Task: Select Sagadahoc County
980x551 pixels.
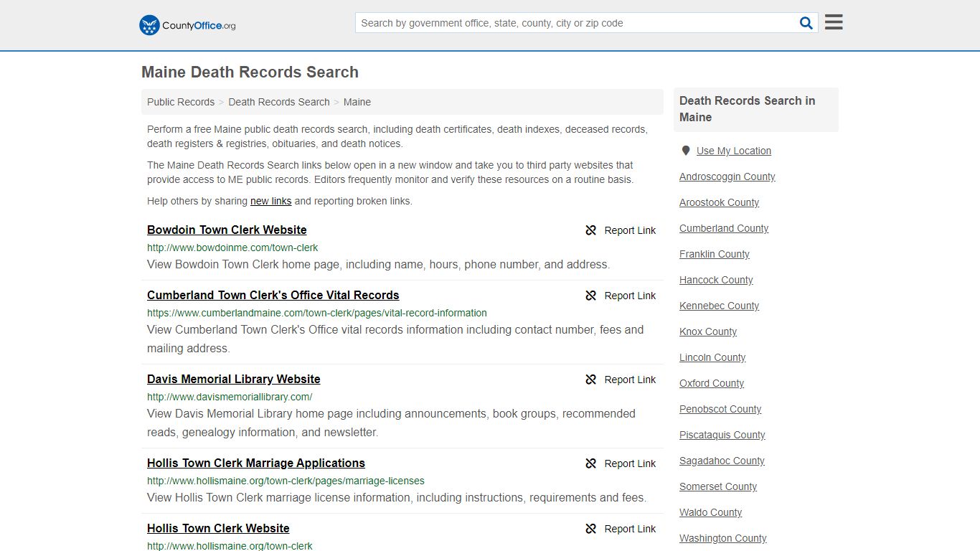Action: [x=722, y=461]
